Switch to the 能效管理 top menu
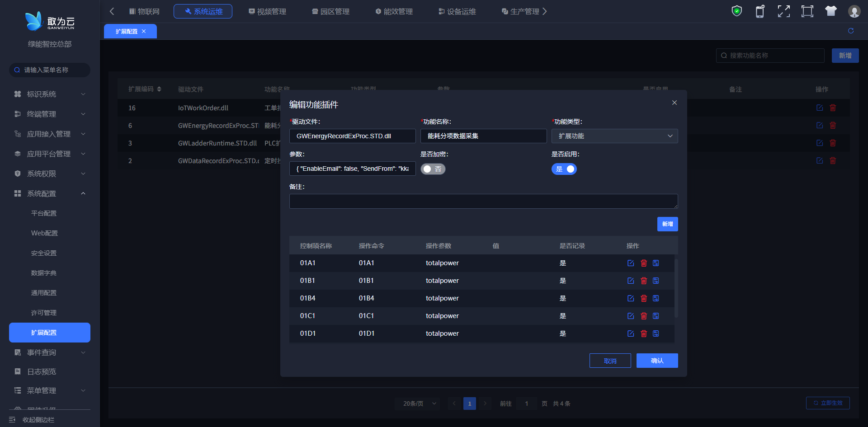 click(394, 11)
